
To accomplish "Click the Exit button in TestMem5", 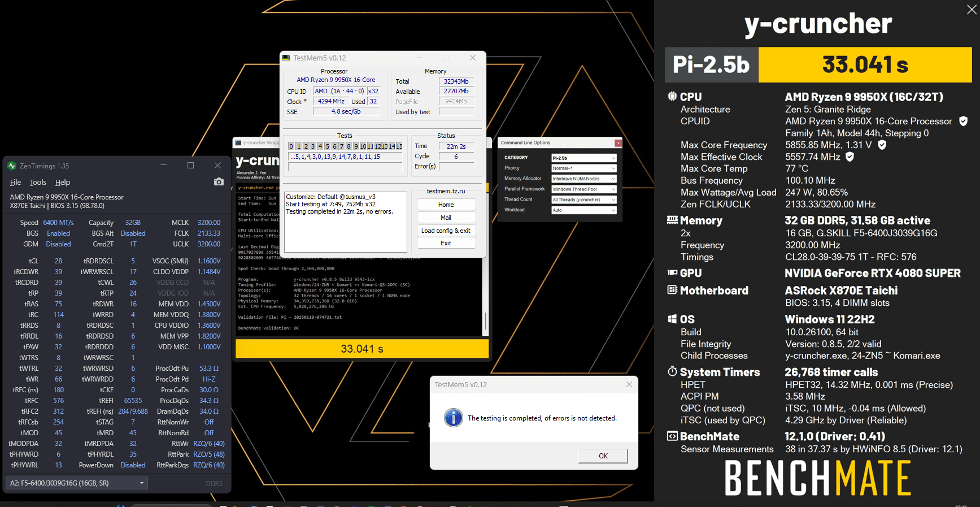I will (446, 243).
